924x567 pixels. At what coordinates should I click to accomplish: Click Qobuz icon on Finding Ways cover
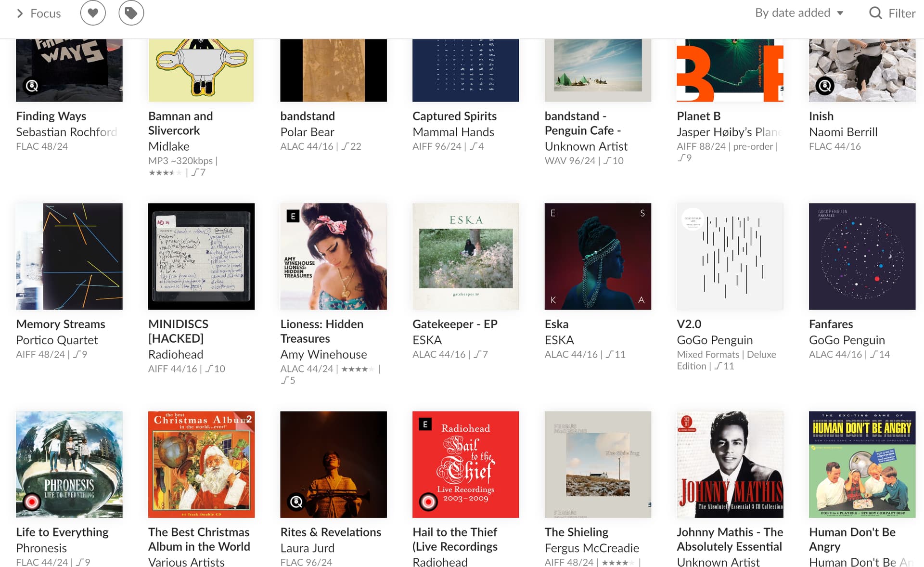[x=32, y=86]
